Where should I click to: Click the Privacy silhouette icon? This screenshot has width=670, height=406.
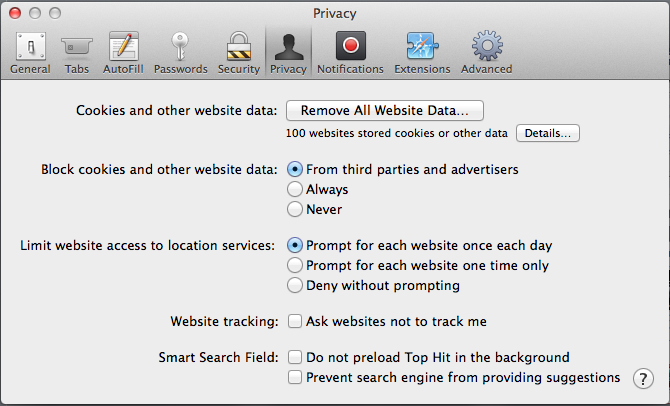pos(288,52)
